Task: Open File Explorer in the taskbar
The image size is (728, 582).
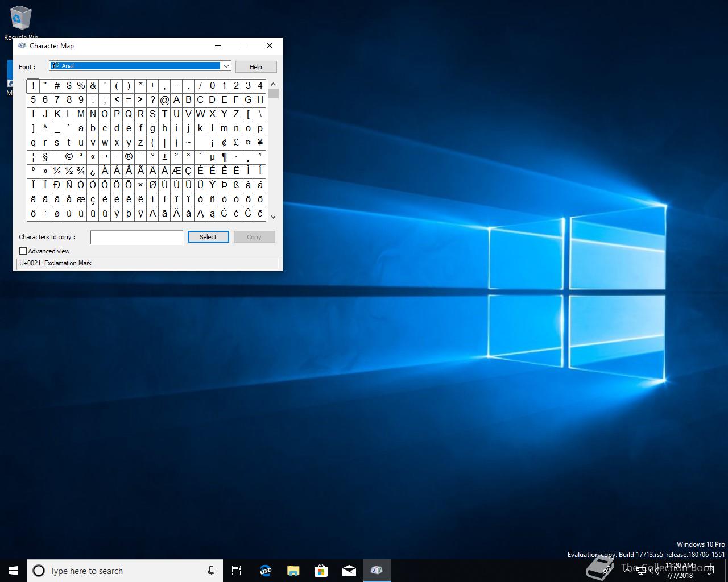Action: [293, 571]
